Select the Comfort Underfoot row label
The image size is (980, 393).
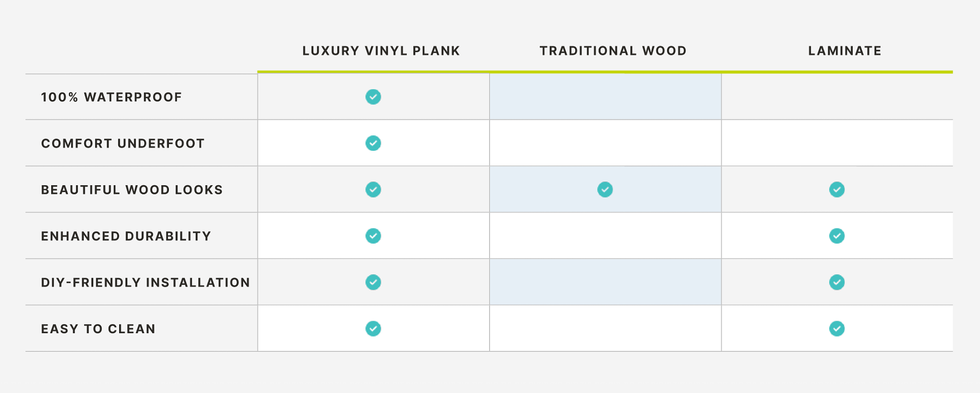[123, 144]
